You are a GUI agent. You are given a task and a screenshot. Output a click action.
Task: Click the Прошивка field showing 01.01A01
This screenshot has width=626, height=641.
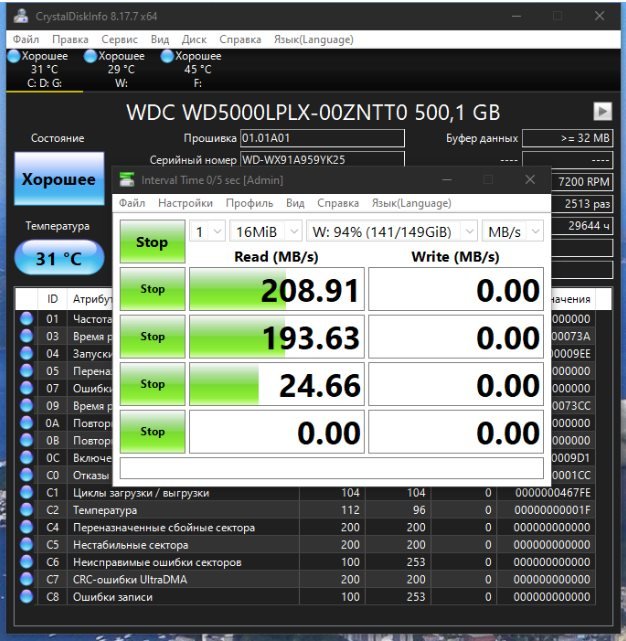322,138
